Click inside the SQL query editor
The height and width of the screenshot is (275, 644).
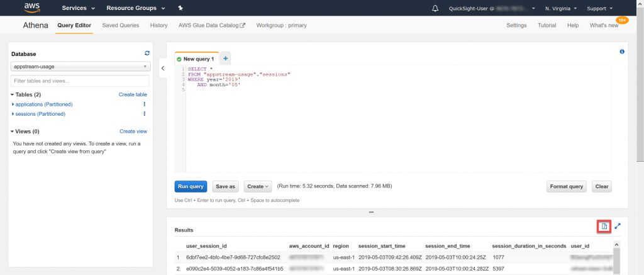[x=398, y=118]
